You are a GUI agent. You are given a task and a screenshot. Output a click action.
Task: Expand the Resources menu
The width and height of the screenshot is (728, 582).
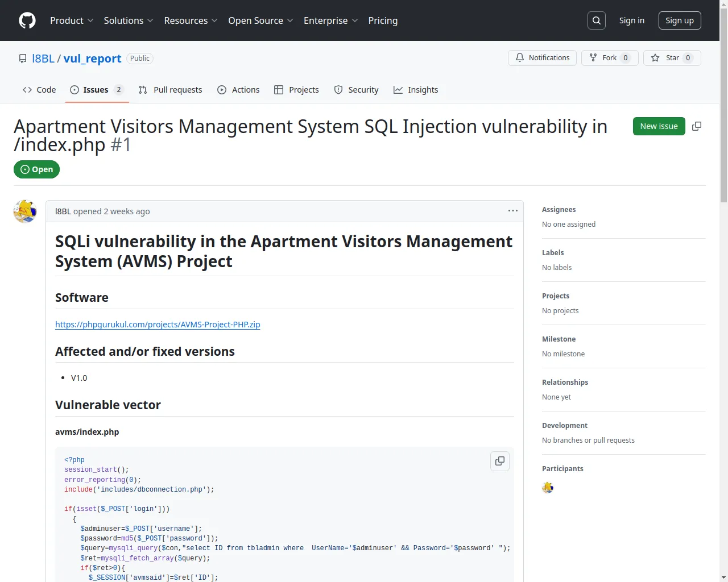(191, 20)
